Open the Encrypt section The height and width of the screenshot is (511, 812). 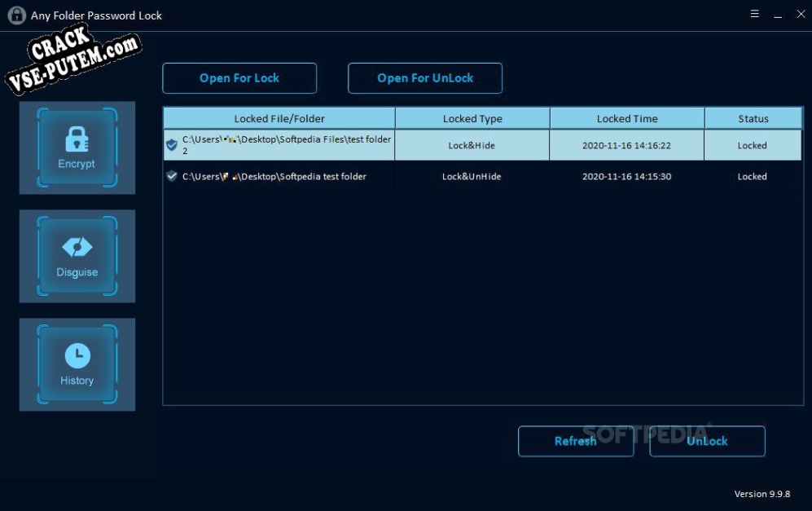tap(77, 148)
